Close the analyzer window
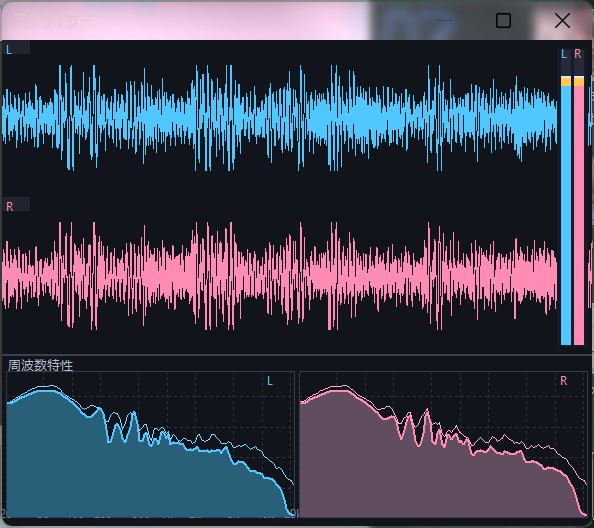The height and width of the screenshot is (528, 594). coord(562,20)
